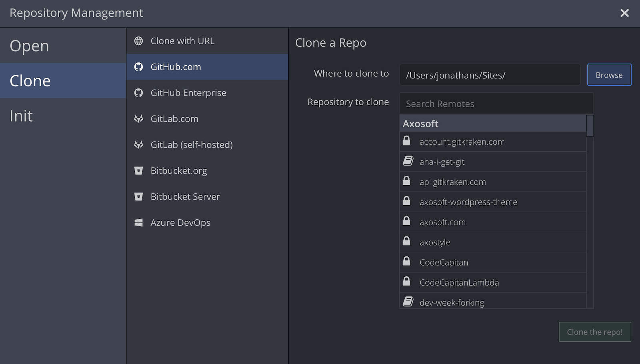This screenshot has width=640, height=364.
Task: Click the repository list scrollbar thumb
Action: (590, 126)
